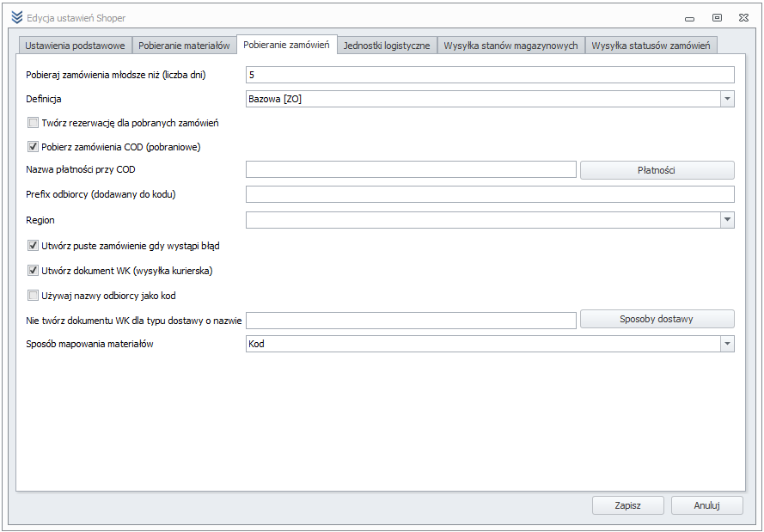This screenshot has width=764, height=532.
Task: Click the Region label text
Action: click(40, 220)
